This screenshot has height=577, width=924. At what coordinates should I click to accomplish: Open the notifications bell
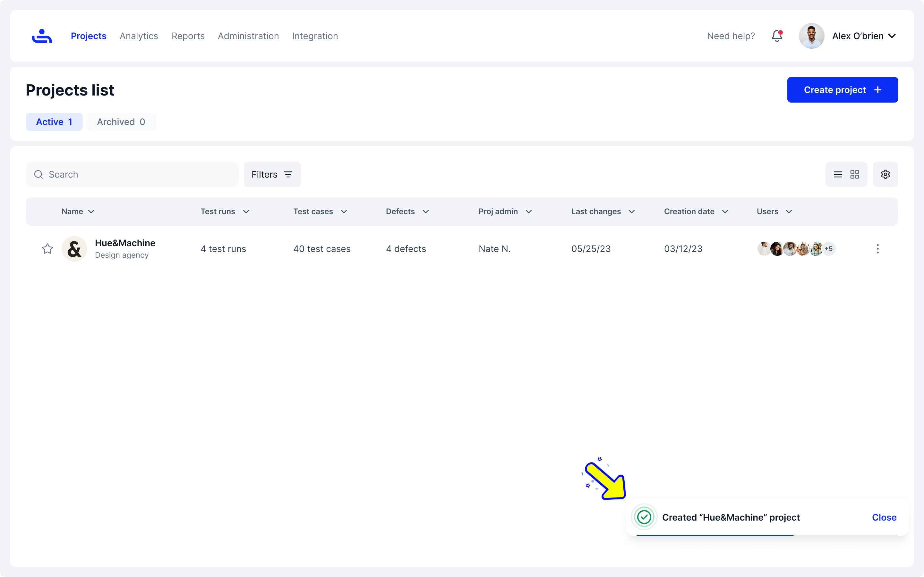(777, 36)
